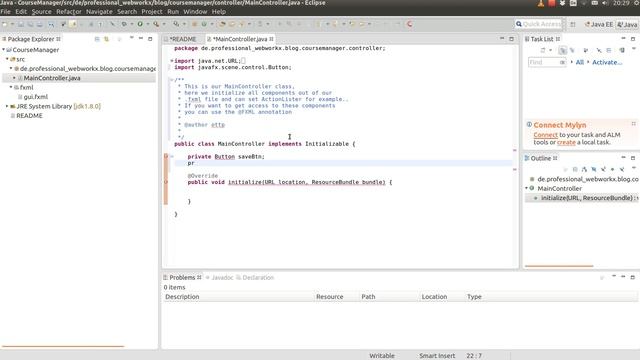Click the error marker beside saveBtn line

[x=166, y=156]
